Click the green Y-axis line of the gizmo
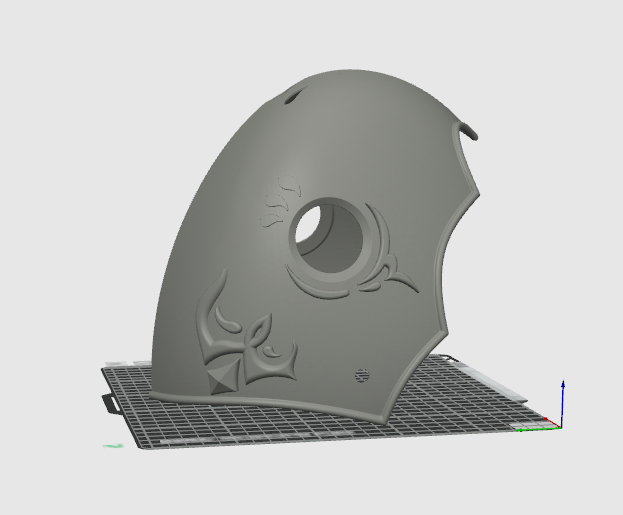Screen dimensions: 623x515 535,430
